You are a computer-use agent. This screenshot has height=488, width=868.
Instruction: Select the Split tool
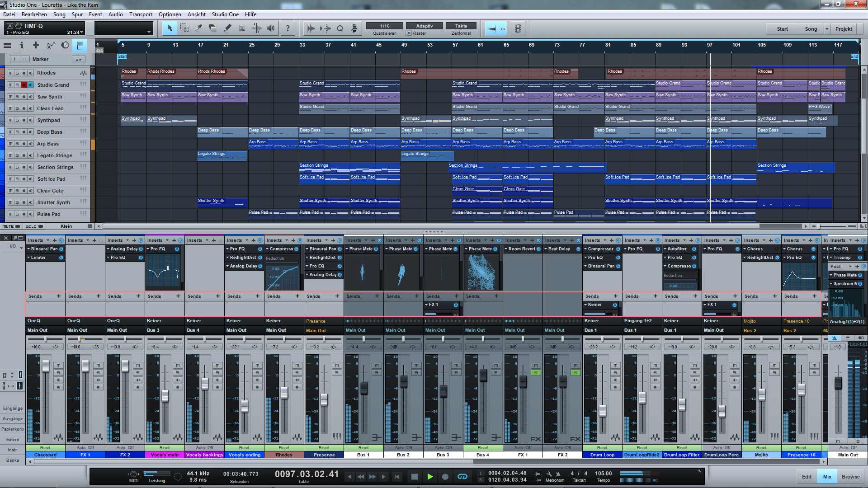tap(198, 28)
